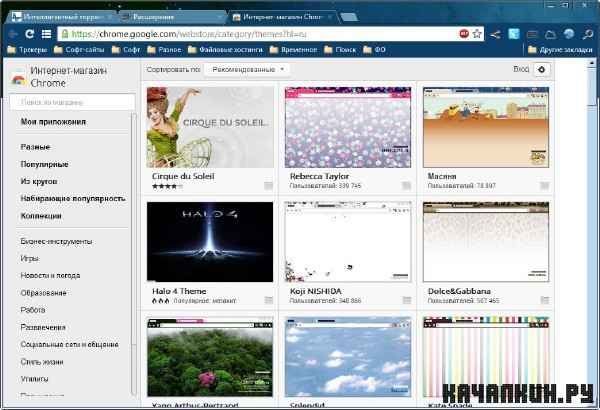This screenshot has width=600, height=410.
Task: Open the Софт-сайты bookmarks folder
Action: tap(79, 50)
